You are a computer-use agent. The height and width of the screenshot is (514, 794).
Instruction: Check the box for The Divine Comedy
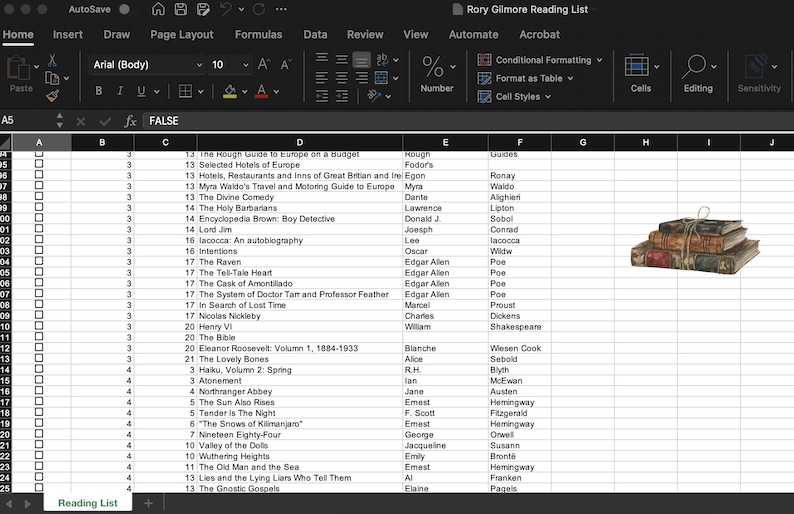coord(39,196)
